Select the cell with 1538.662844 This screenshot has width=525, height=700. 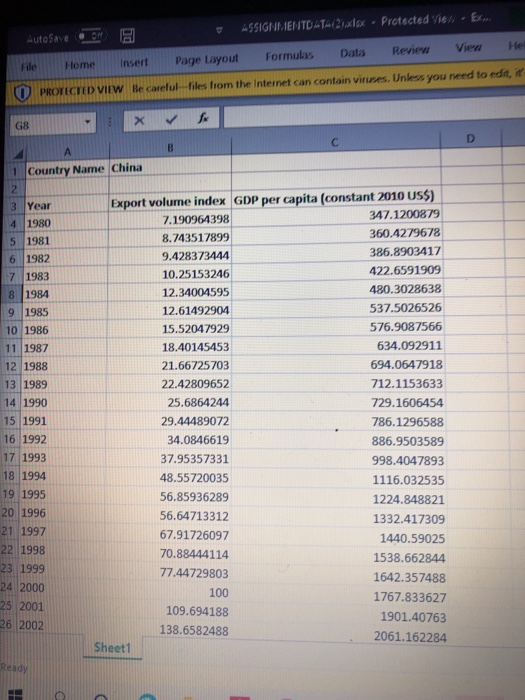point(338,558)
